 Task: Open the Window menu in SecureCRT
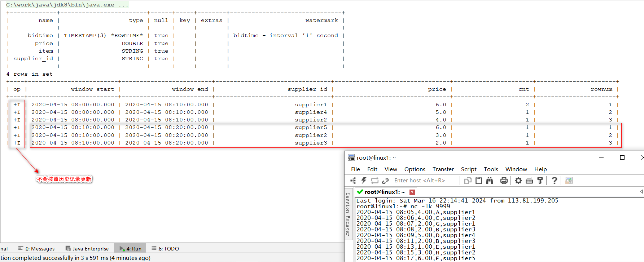click(x=516, y=169)
